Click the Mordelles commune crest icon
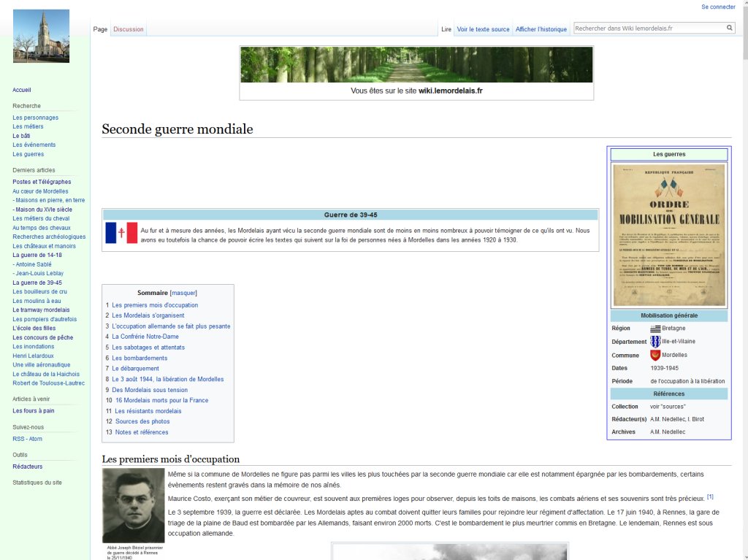 tap(655, 355)
